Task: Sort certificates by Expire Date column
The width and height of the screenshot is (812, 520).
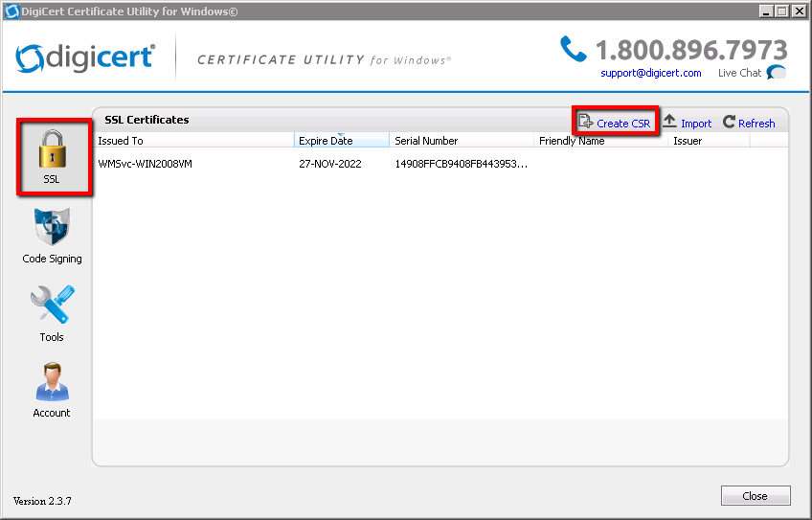Action: pyautogui.click(x=340, y=141)
